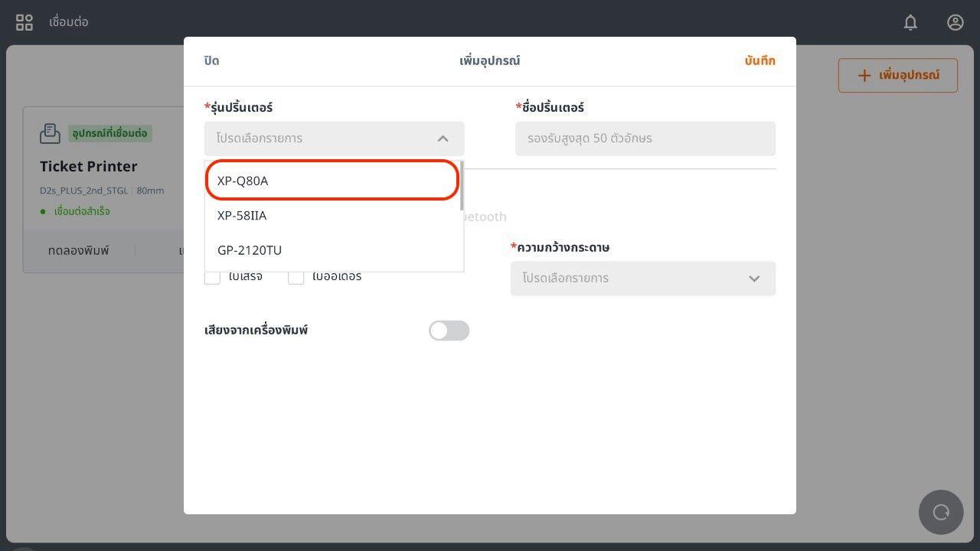Open the ความกว้างกระดาษ dropdown
The height and width of the screenshot is (551, 980).
click(642, 279)
